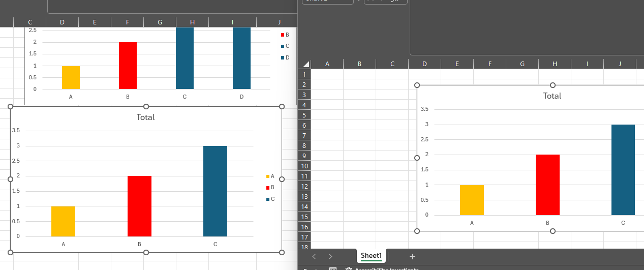
Task: Click Select All corner triangle in right workbook
Action: tap(305, 64)
